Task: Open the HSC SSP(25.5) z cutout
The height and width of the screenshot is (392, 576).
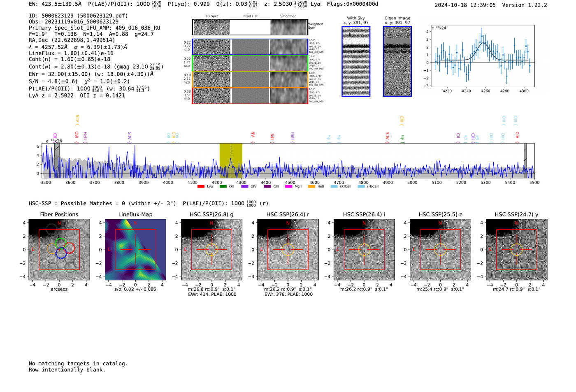Action: click(x=440, y=250)
